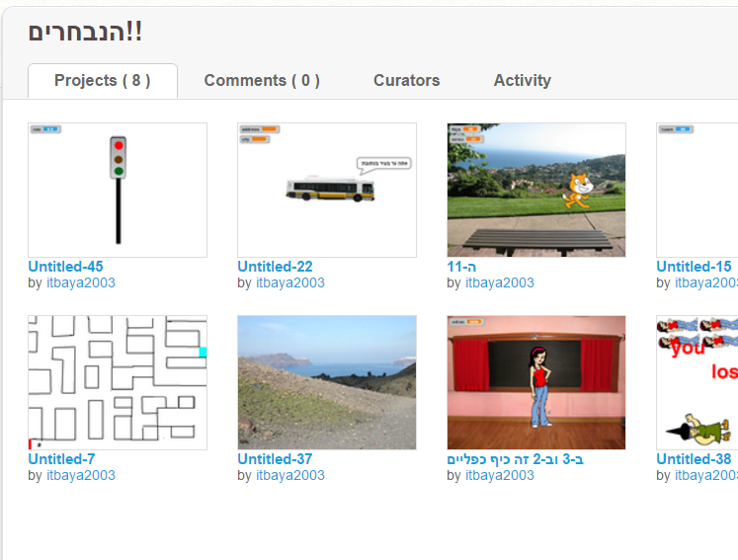738x560 pixels.
Task: Click the Untitled-38 title link
Action: coord(694,459)
